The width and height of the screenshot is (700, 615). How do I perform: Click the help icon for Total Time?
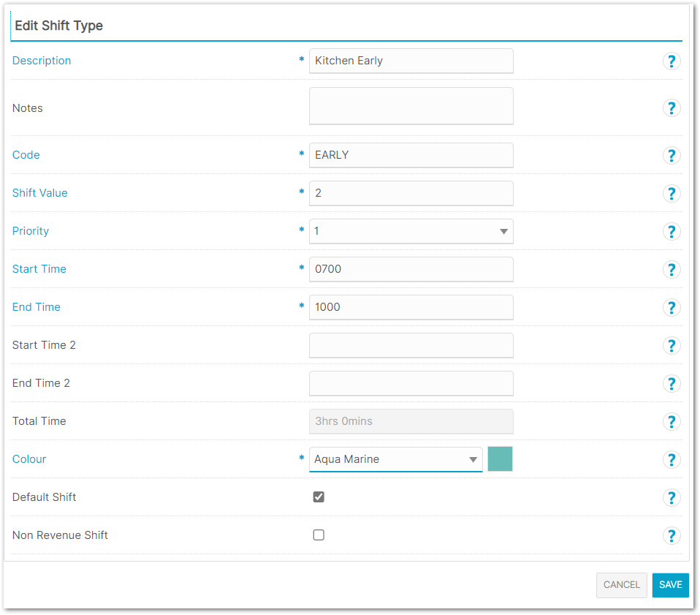point(672,421)
